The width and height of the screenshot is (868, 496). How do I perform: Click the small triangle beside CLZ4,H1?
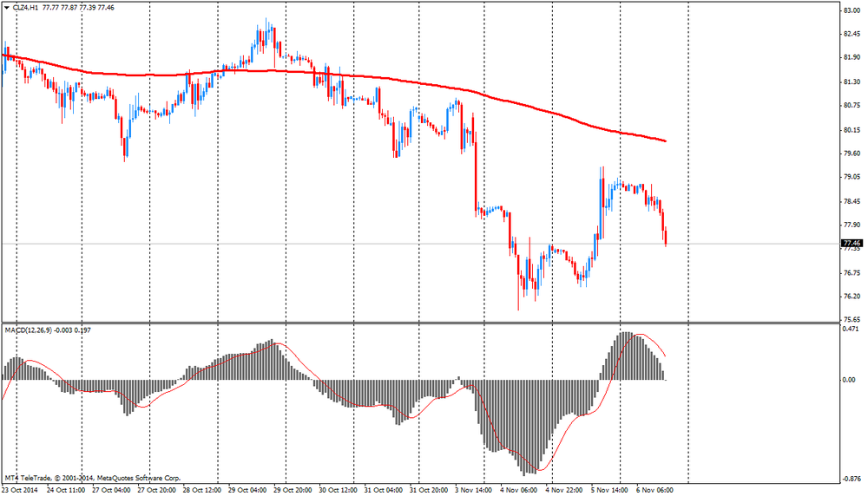7,8
